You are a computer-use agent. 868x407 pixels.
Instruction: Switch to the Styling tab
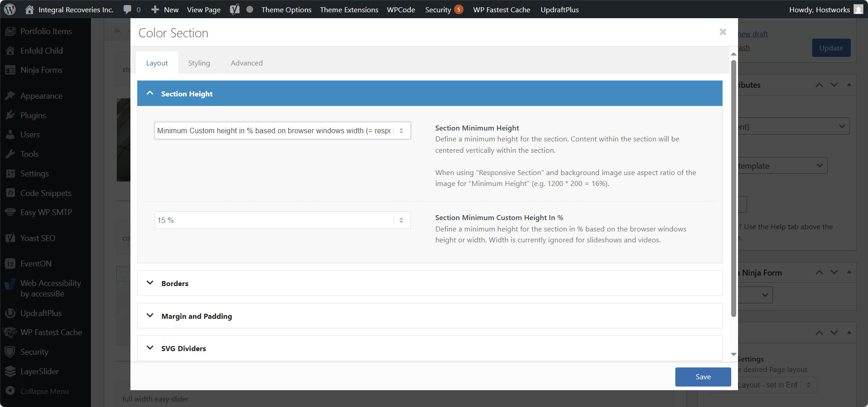click(x=199, y=63)
